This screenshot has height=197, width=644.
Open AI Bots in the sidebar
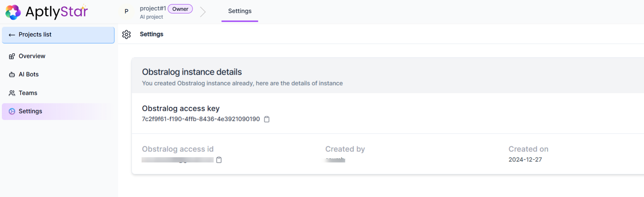click(58, 74)
